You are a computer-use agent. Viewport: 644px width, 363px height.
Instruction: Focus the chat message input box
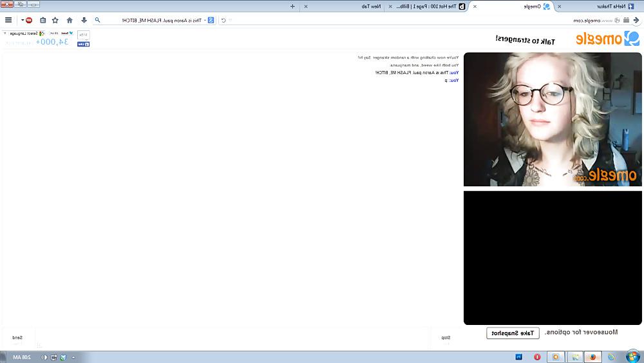point(232,338)
